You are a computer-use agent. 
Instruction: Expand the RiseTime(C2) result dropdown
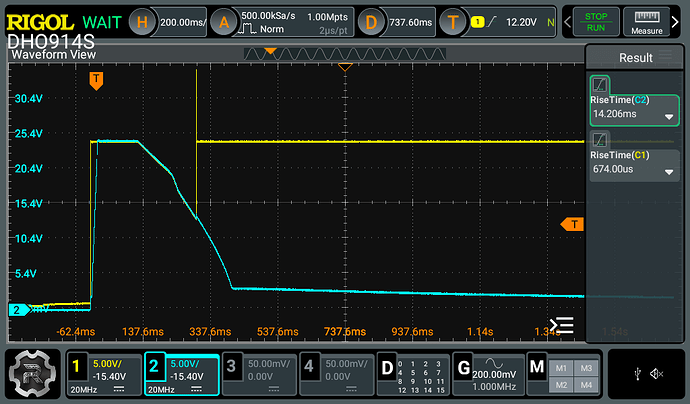(668, 116)
